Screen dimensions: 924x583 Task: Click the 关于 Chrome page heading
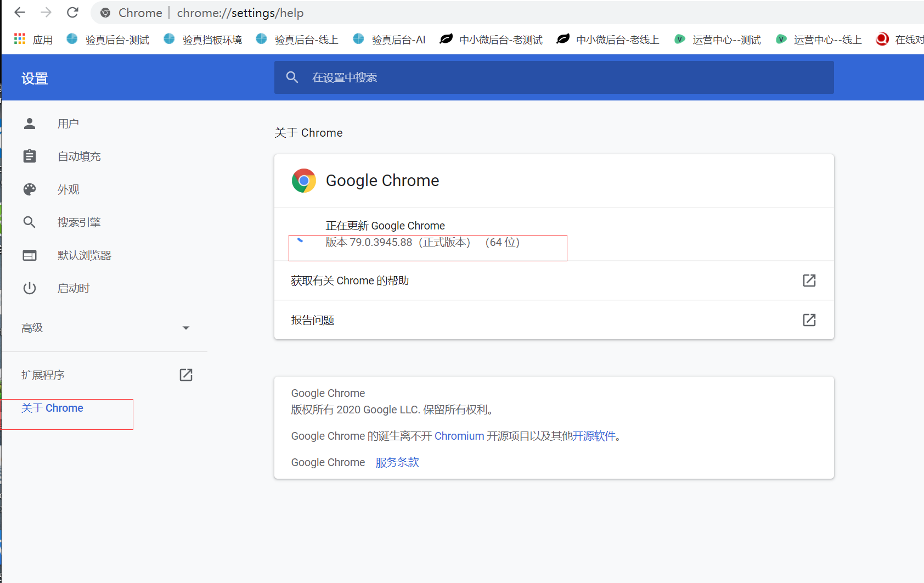[x=308, y=133]
